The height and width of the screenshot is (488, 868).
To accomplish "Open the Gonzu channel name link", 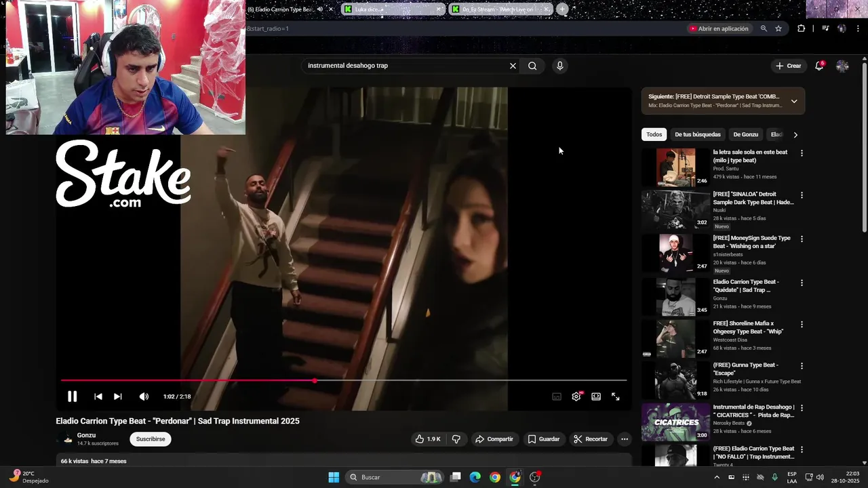I will tap(86, 435).
